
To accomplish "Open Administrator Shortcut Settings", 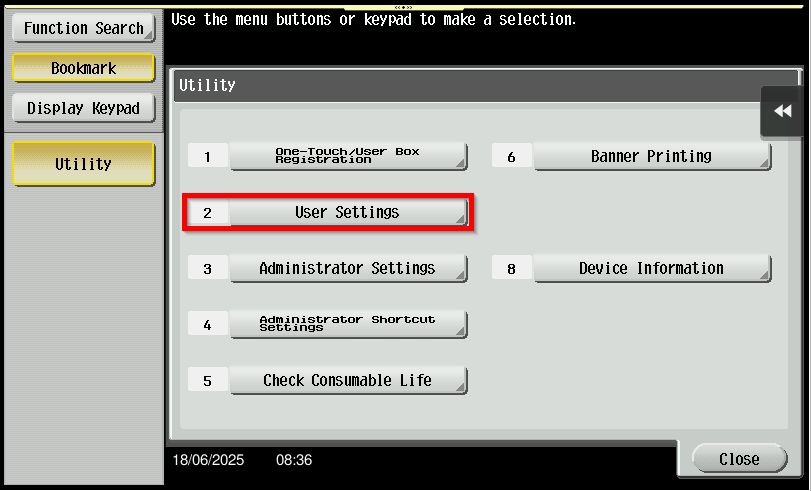I will pyautogui.click(x=347, y=324).
